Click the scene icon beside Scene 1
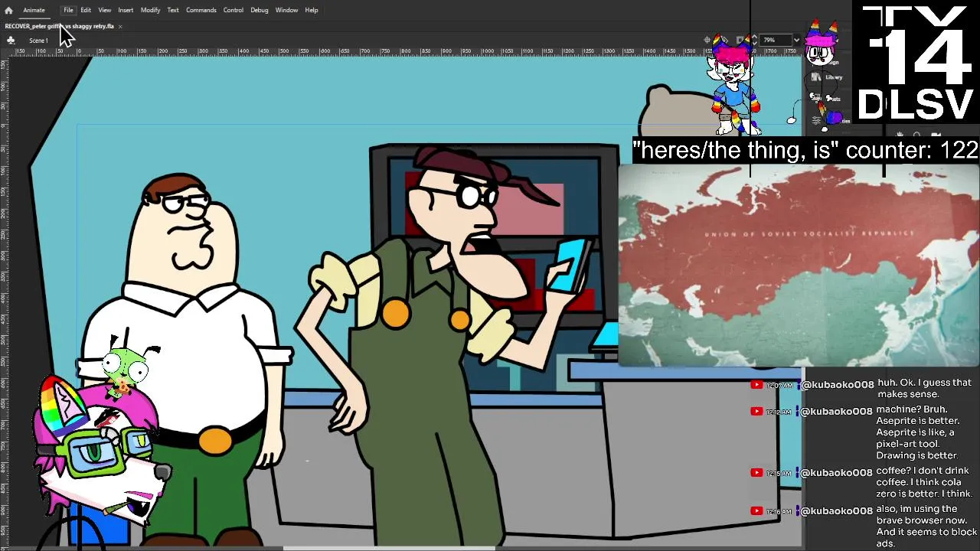Image resolution: width=980 pixels, height=551 pixels. click(x=11, y=41)
